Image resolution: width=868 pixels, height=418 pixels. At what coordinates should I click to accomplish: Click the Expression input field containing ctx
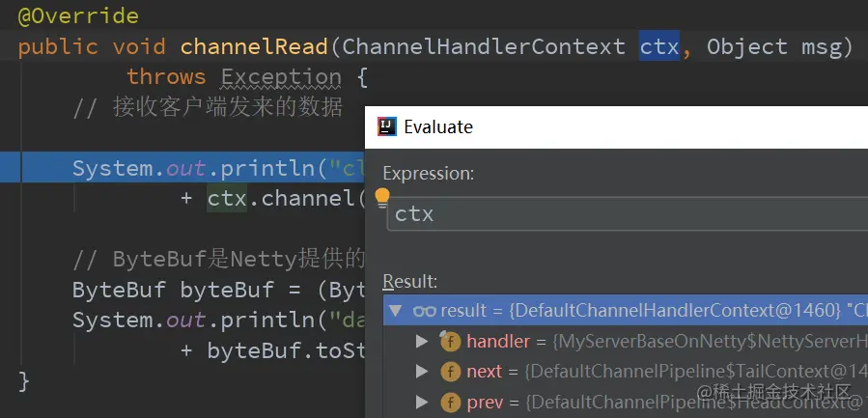pyautogui.click(x=628, y=213)
